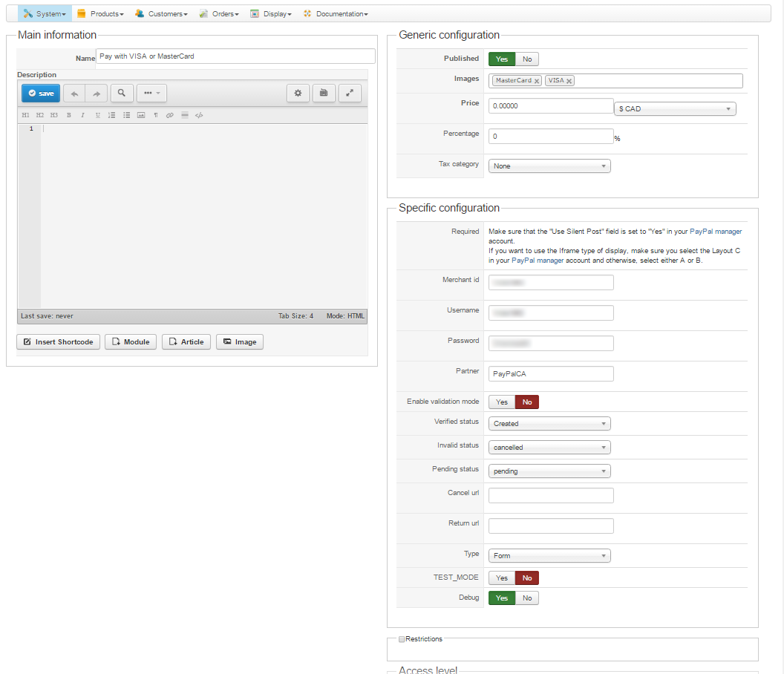Turn Debug off by selecting No
Image resolution: width=784 pixels, height=674 pixels.
point(527,598)
